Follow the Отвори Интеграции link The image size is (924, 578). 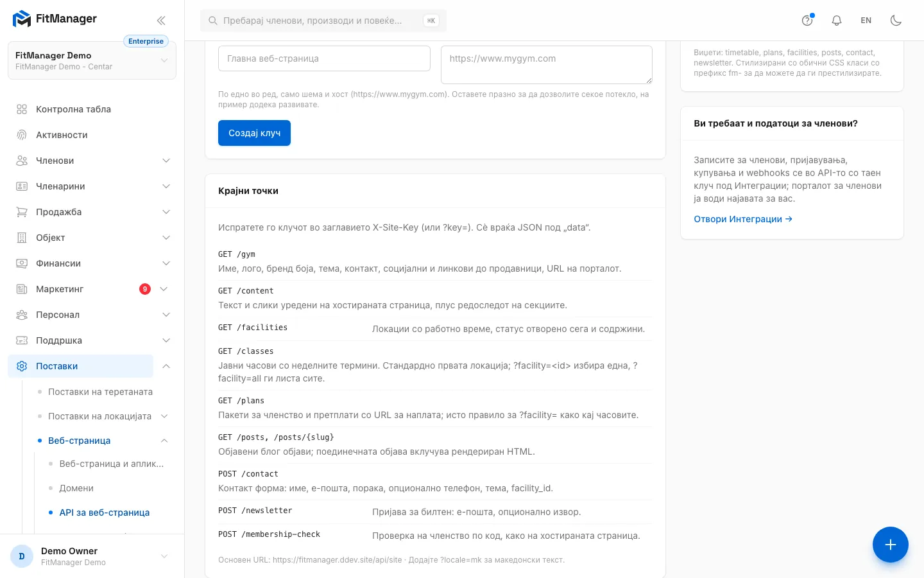point(743,219)
